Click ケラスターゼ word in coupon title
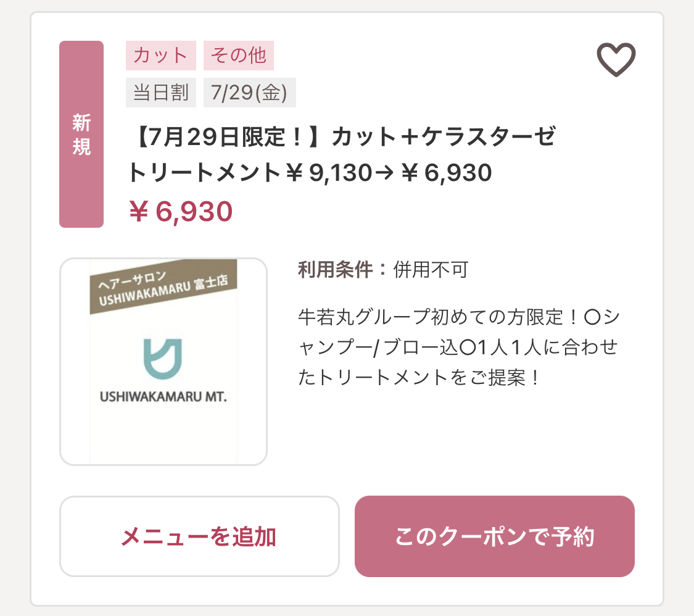Image resolution: width=694 pixels, height=616 pixels. pyautogui.click(x=489, y=136)
